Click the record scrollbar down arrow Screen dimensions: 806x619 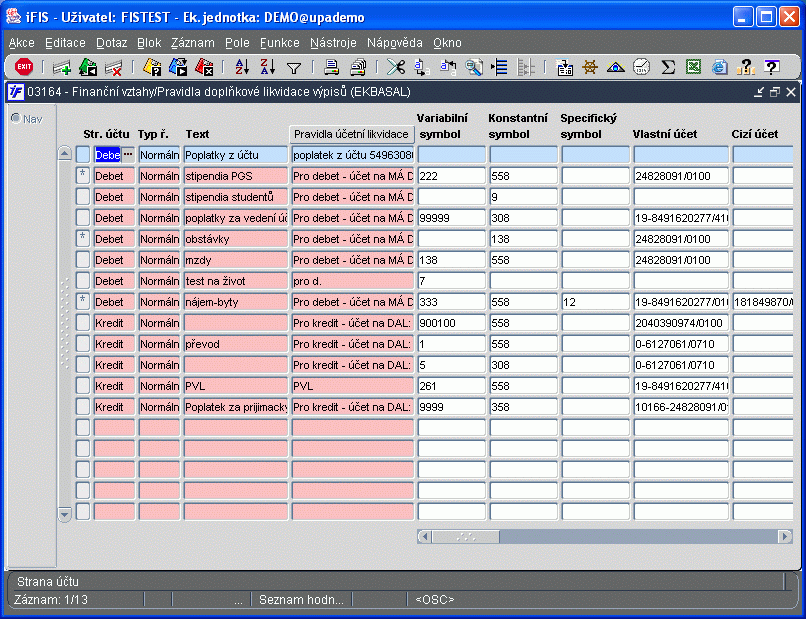pyautogui.click(x=64, y=514)
